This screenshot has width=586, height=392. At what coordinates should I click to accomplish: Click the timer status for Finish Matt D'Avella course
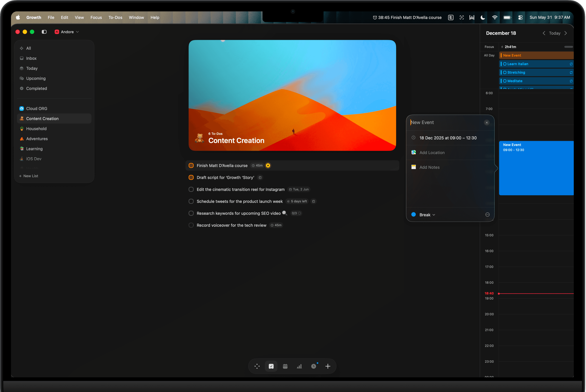click(407, 17)
